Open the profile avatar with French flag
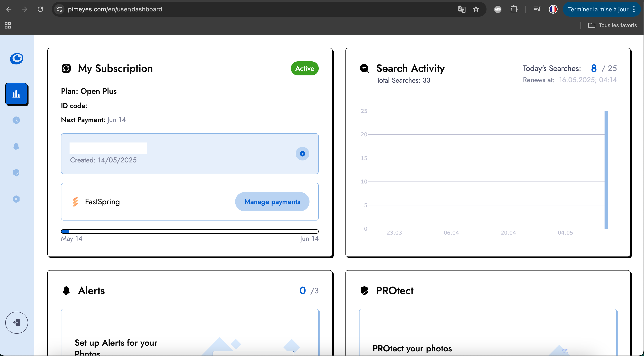 pos(553,9)
